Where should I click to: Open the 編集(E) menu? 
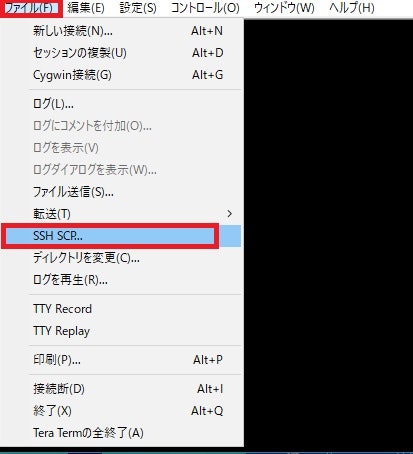(86, 8)
